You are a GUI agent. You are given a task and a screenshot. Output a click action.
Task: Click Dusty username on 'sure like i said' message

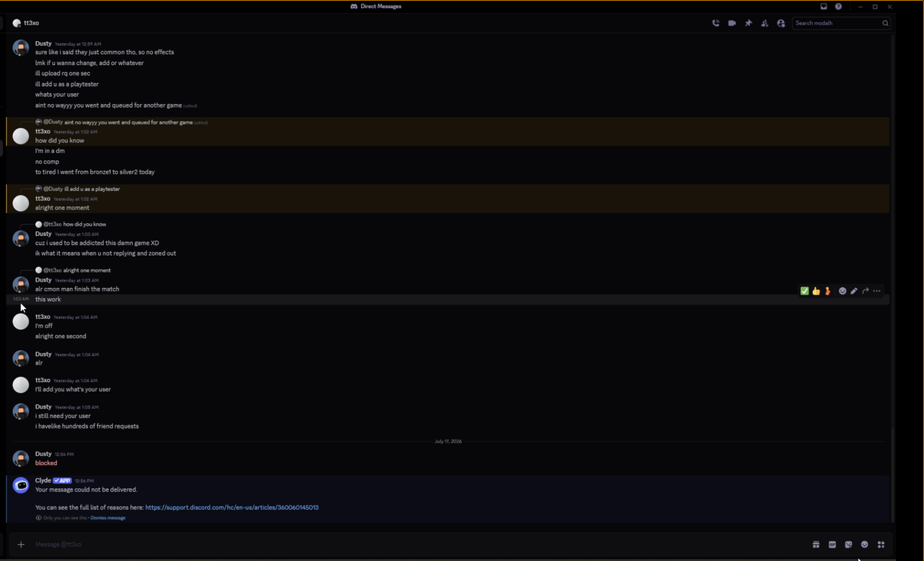pyautogui.click(x=43, y=43)
